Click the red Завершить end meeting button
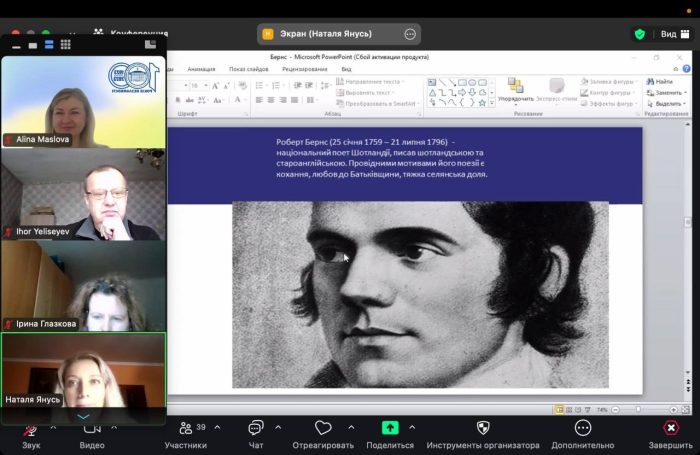This screenshot has height=455, width=700. click(670, 428)
